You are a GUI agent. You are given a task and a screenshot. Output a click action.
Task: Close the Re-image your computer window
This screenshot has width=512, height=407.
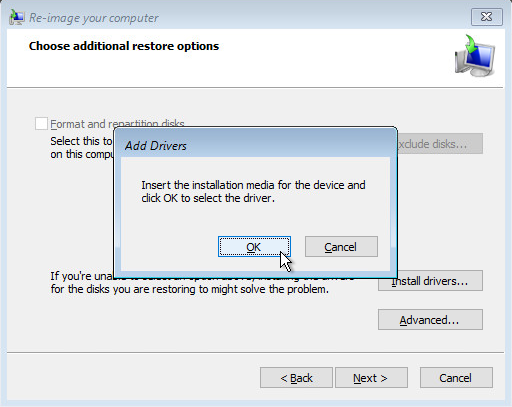[487, 17]
